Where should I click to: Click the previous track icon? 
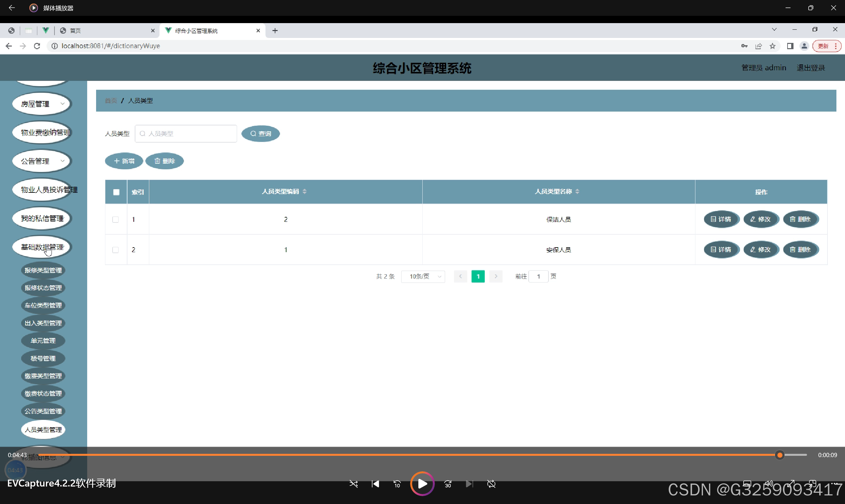tap(375, 484)
